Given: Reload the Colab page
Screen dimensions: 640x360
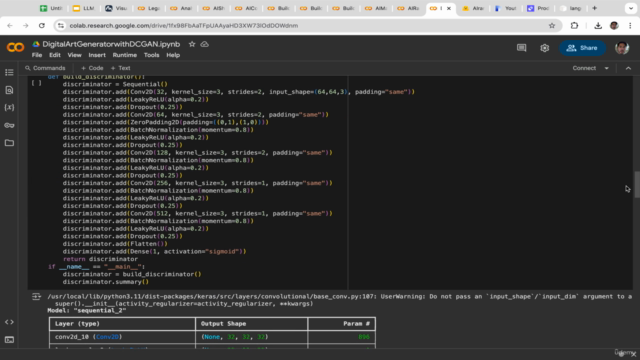Looking at the screenshot, I should coord(42,25).
